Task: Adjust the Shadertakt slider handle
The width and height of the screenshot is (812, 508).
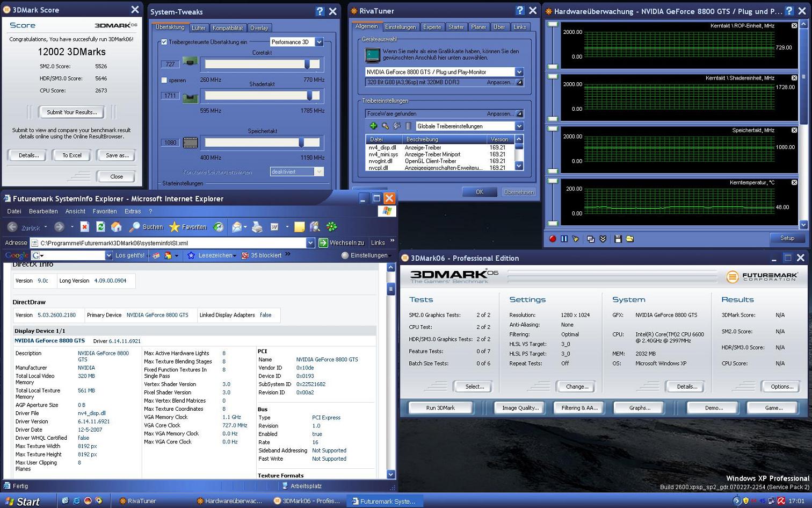Action: coord(309,96)
